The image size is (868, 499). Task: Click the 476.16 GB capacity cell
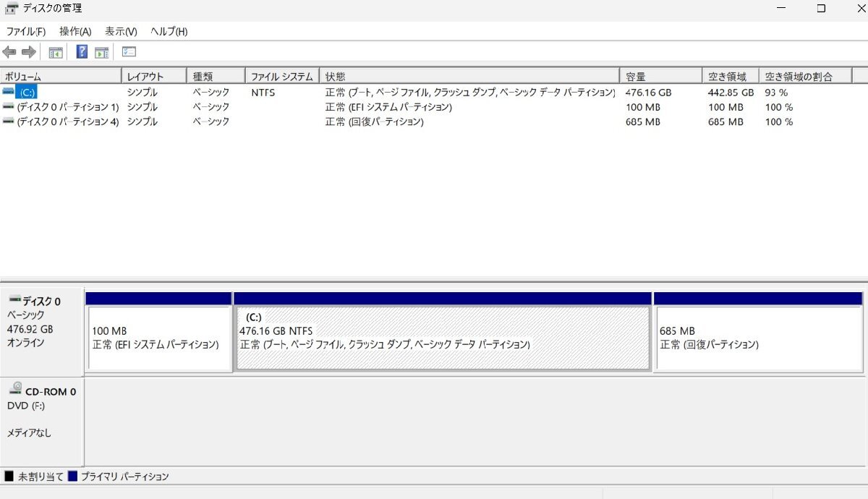click(649, 93)
